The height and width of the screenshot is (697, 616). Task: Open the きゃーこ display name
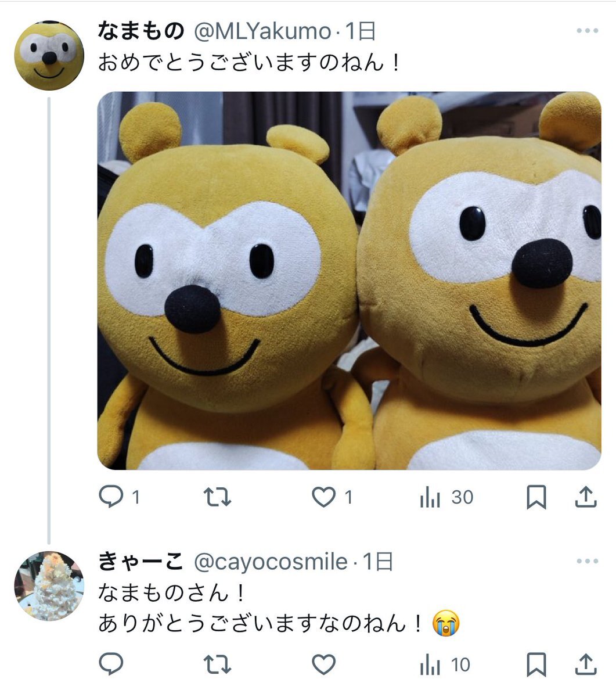[141, 562]
